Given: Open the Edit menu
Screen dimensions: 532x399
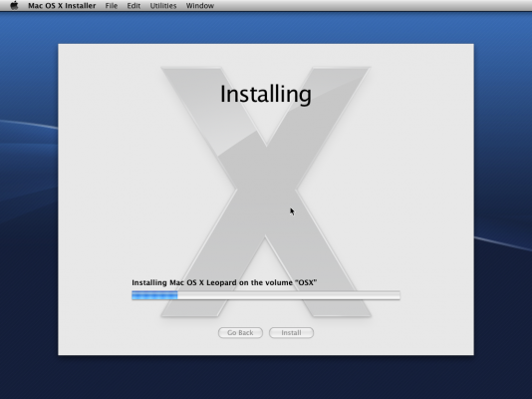Looking at the screenshot, I should coord(133,5).
